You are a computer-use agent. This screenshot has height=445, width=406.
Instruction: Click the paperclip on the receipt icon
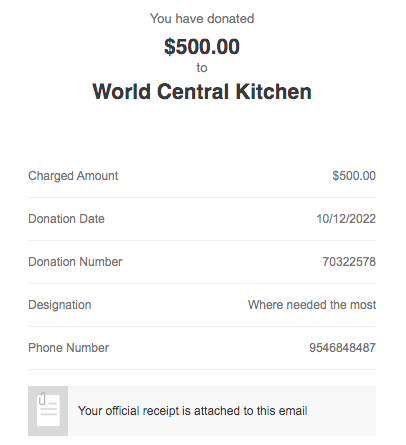tap(42, 399)
